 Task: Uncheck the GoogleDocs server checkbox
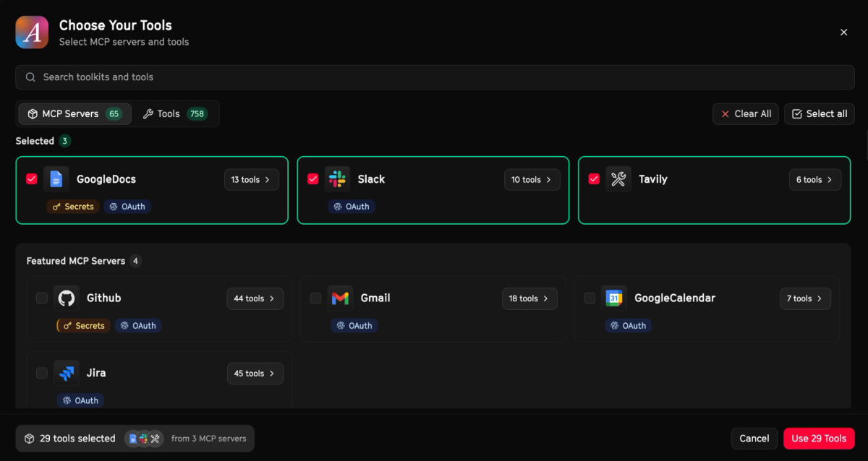[32, 179]
